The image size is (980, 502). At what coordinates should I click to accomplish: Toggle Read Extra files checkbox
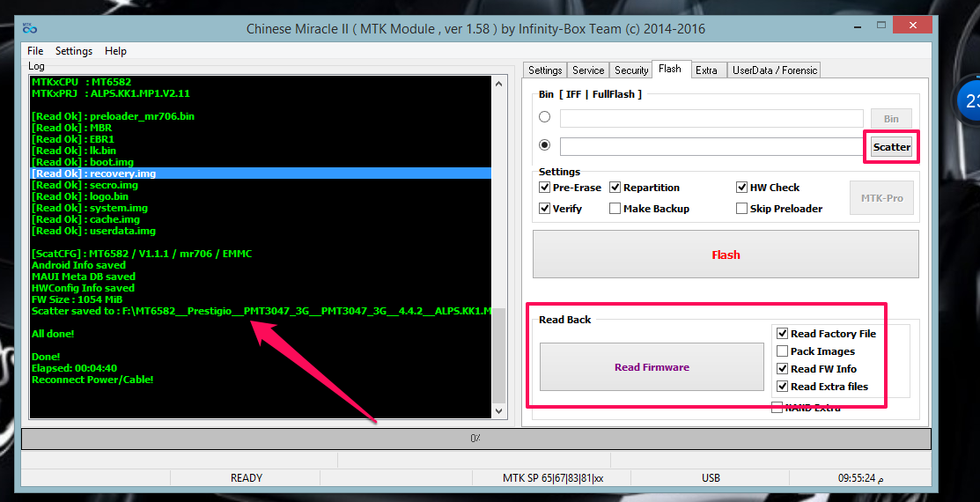(783, 387)
